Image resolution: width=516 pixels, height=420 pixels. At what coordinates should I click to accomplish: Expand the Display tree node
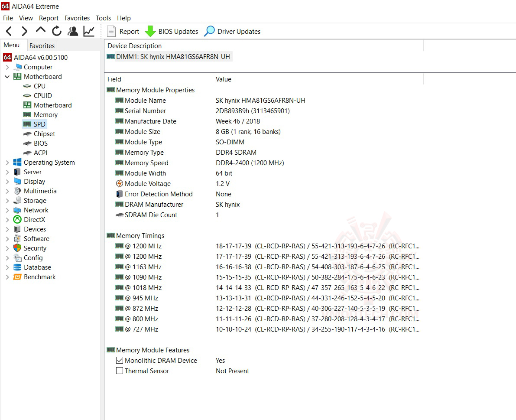(x=7, y=182)
